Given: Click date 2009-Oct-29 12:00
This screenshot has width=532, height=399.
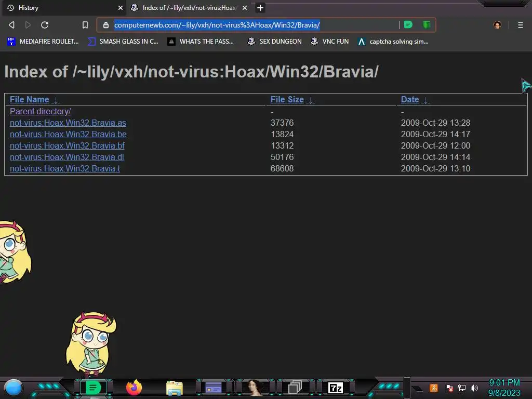Looking at the screenshot, I should pyautogui.click(x=436, y=146).
